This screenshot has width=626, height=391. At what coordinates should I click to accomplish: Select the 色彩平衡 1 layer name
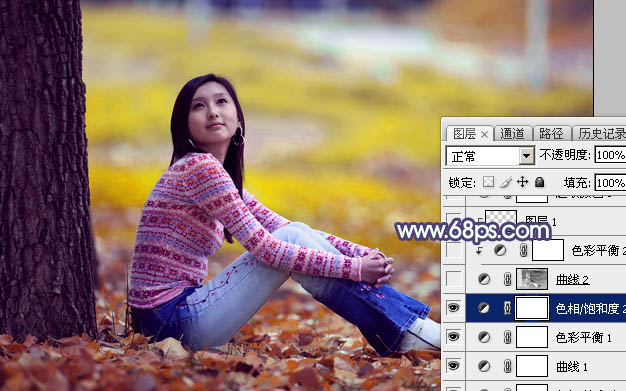583,337
